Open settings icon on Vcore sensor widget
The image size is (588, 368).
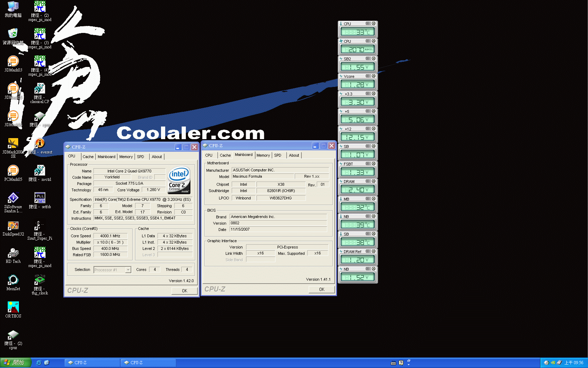[x=368, y=76]
